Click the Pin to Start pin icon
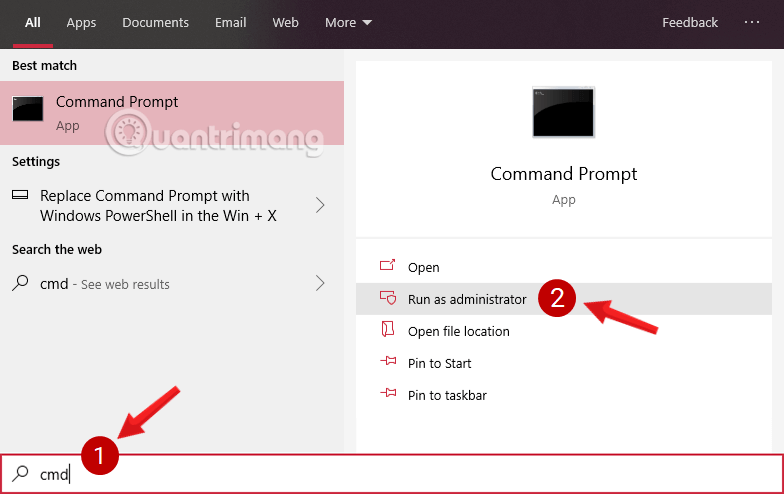Image resolution: width=784 pixels, height=494 pixels. tap(388, 363)
